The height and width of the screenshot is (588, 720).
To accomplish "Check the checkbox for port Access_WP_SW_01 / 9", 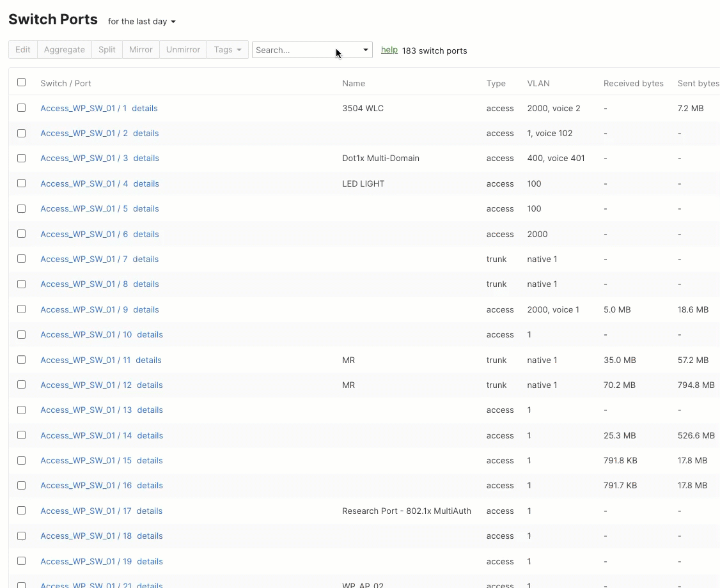I will [21, 309].
